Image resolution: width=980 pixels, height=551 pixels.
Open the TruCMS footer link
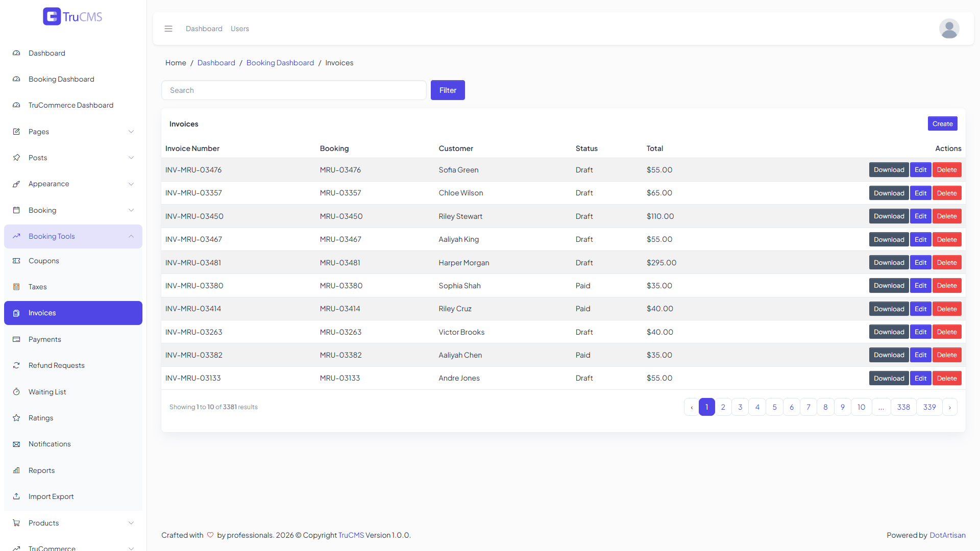351,535
